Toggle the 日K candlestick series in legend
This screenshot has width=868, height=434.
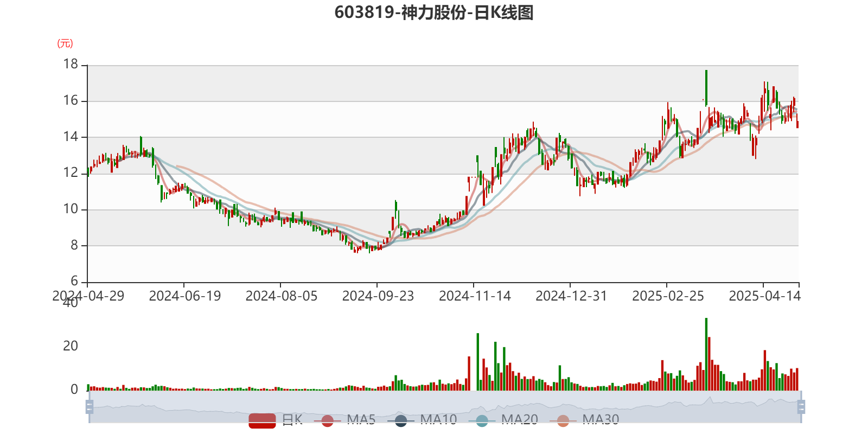point(276,420)
